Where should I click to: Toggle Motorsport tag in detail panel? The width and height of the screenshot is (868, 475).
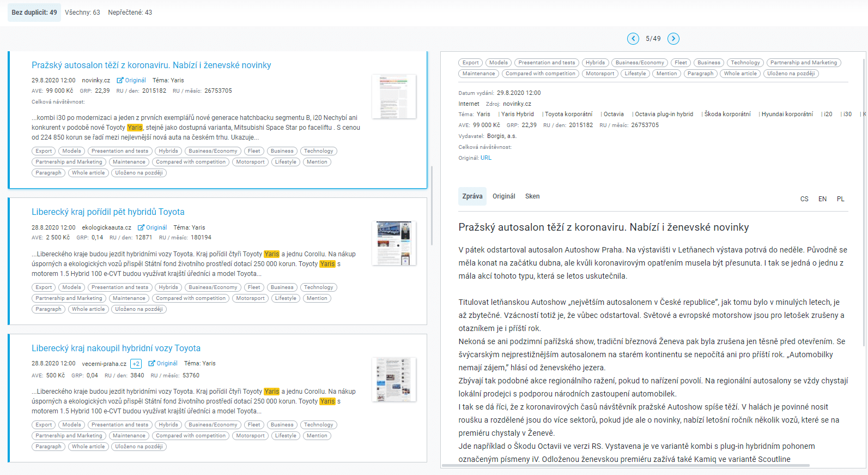tap(600, 74)
